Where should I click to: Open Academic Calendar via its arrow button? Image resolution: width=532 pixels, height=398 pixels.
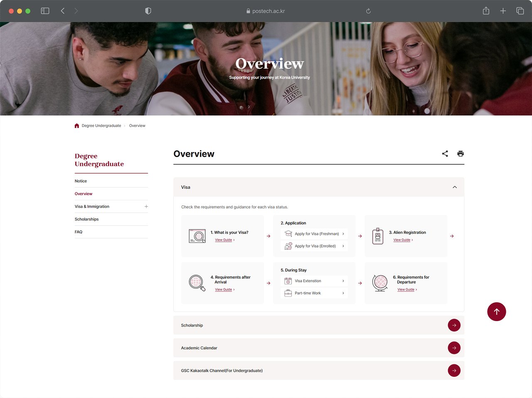pos(454,348)
